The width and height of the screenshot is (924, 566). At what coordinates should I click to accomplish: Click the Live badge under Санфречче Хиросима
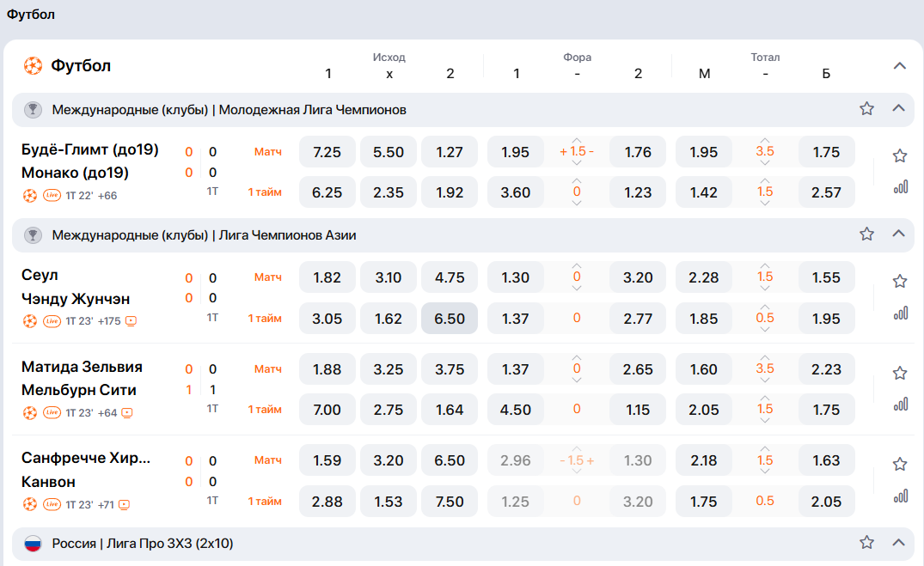52,505
